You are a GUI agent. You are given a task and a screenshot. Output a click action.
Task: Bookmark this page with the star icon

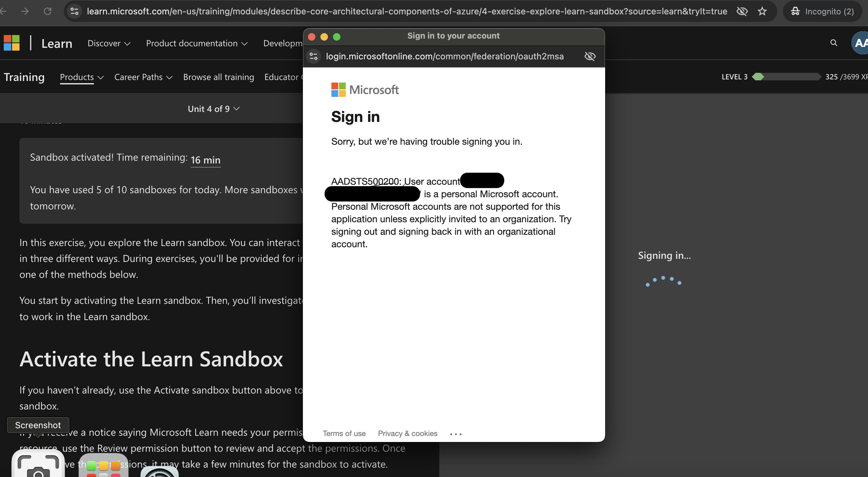pos(762,12)
